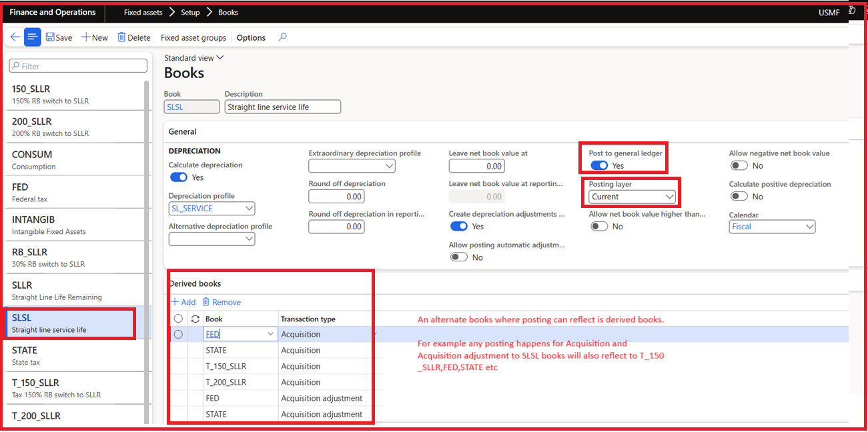
Task: Open the toolbar search magnifier icon
Action: [282, 37]
